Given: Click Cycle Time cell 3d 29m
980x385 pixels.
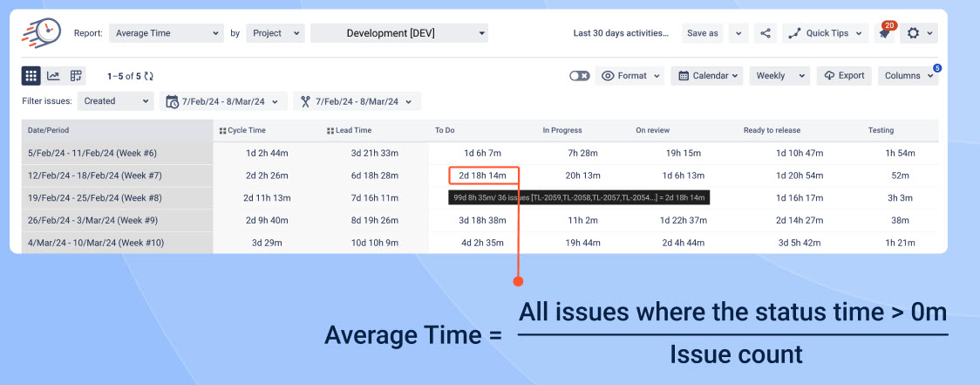Looking at the screenshot, I should coord(267,243).
